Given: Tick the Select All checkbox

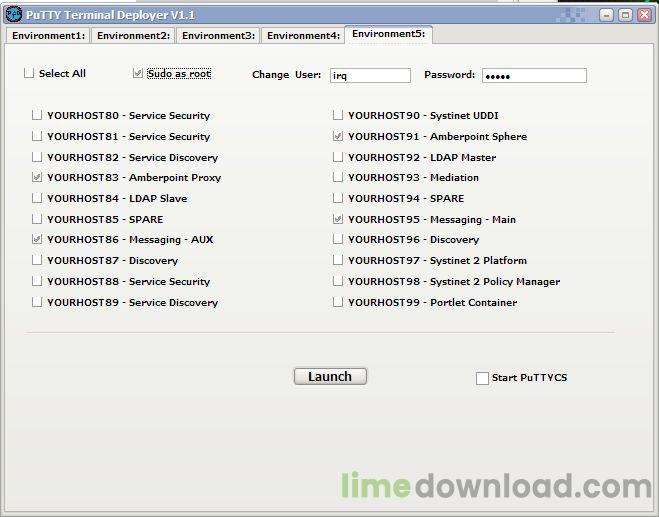Looking at the screenshot, I should [29, 73].
